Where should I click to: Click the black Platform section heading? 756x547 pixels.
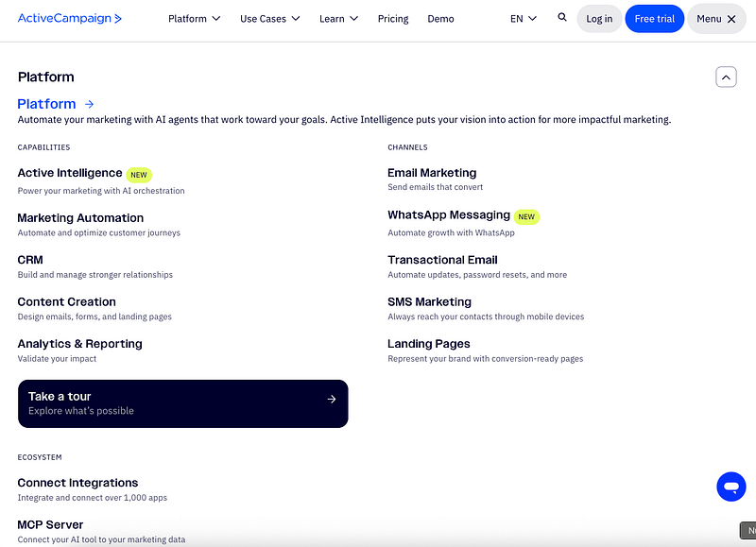pyautogui.click(x=45, y=77)
